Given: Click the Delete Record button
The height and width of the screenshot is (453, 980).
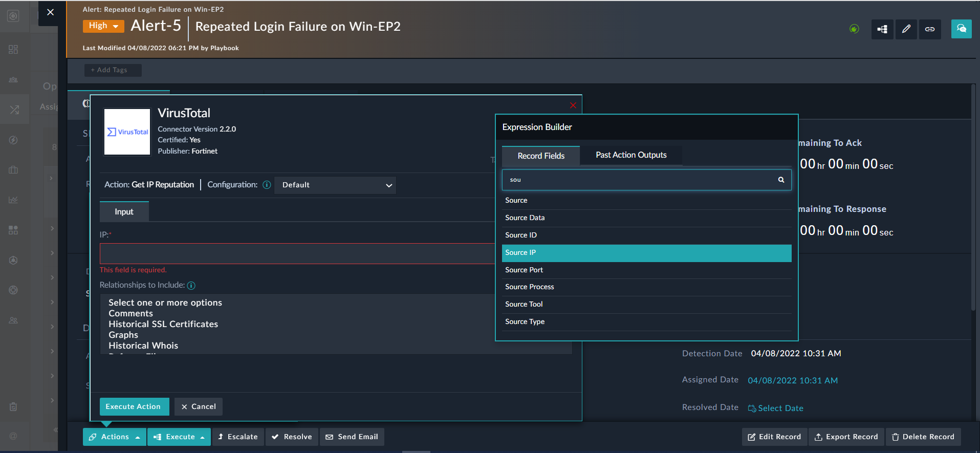Looking at the screenshot, I should [923, 437].
